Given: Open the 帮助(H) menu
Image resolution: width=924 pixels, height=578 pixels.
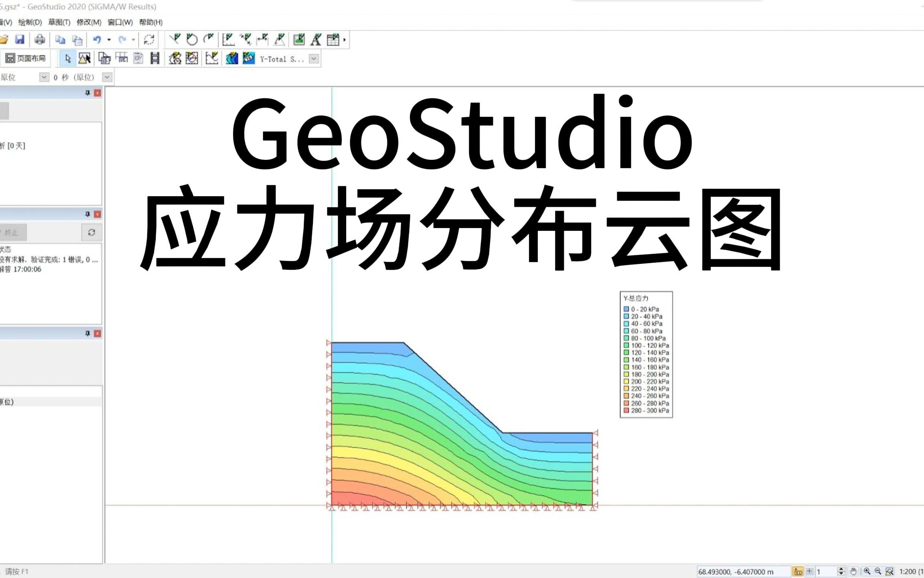Looking at the screenshot, I should click(150, 22).
